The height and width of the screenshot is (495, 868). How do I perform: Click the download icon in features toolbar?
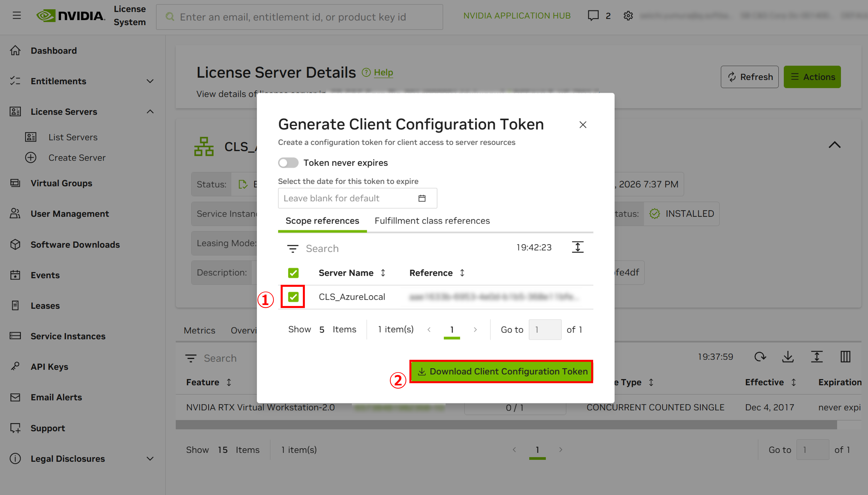point(788,357)
